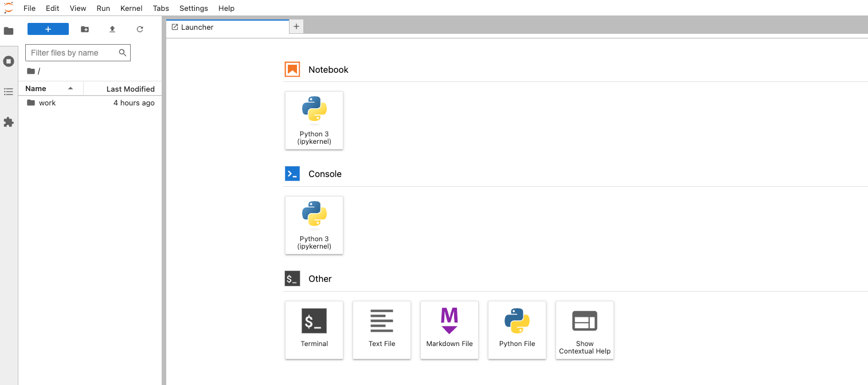Select the File Browser sidebar icon
The height and width of the screenshot is (385, 868).
point(9,32)
